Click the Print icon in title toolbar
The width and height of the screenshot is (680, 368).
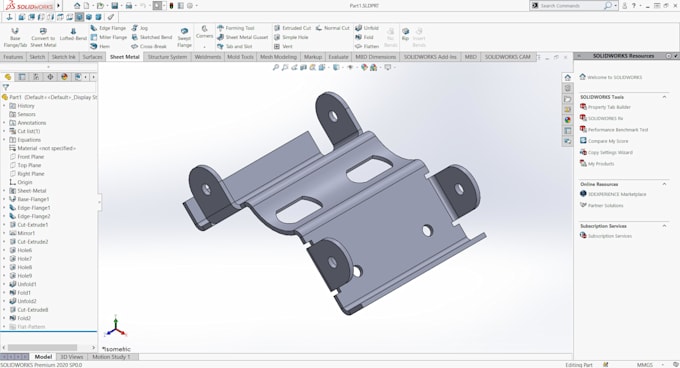pos(129,6)
